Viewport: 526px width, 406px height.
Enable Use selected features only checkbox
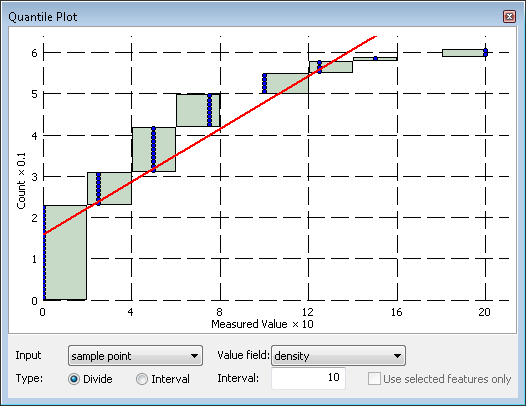[x=374, y=379]
